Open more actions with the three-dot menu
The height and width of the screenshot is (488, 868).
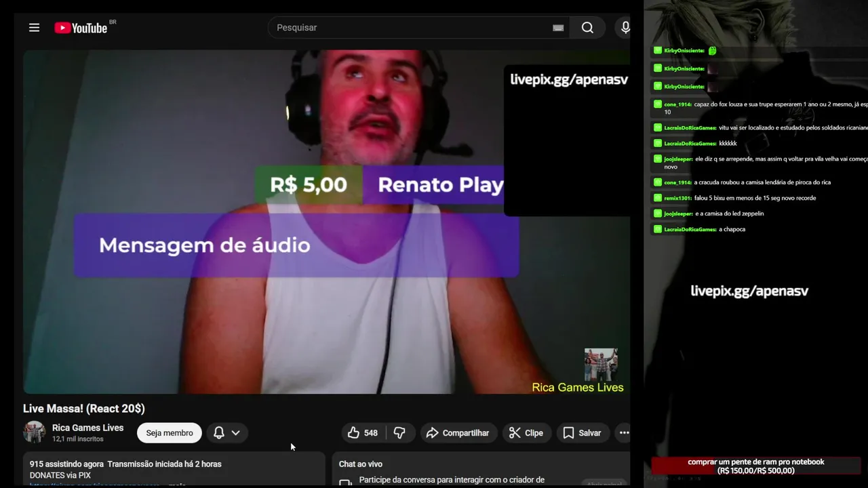click(624, 432)
